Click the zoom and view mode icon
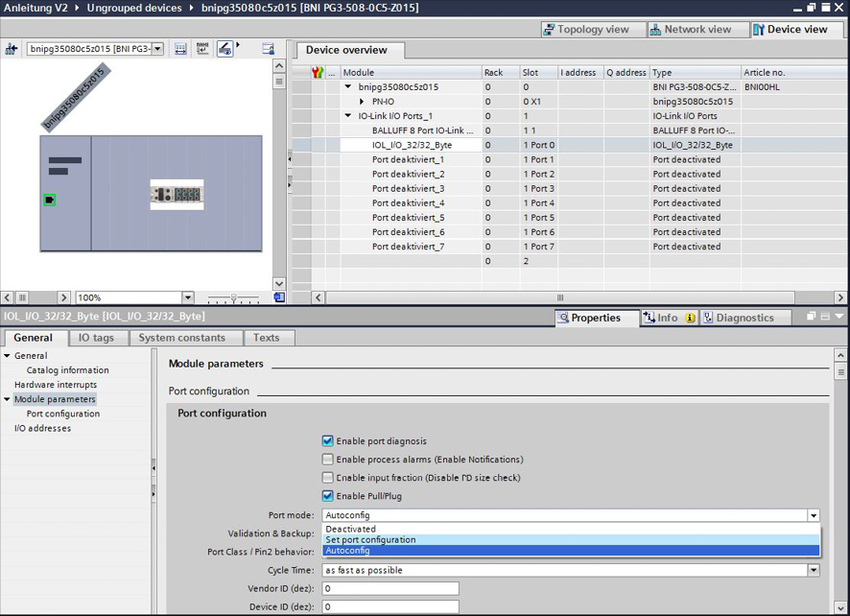Screen dimensions: 850x616 click(x=225, y=49)
